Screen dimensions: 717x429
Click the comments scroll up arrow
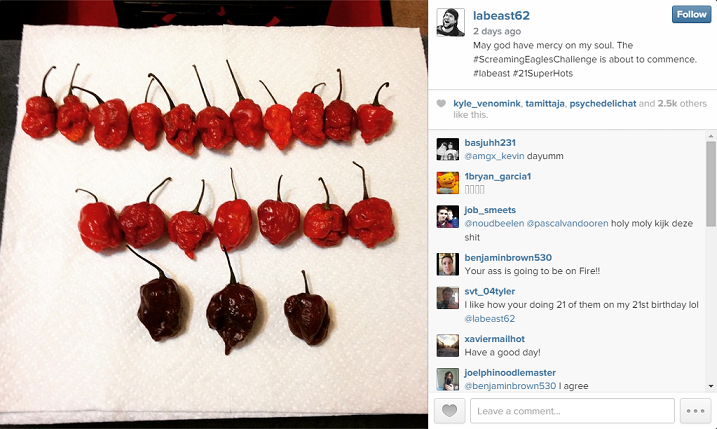[711, 136]
